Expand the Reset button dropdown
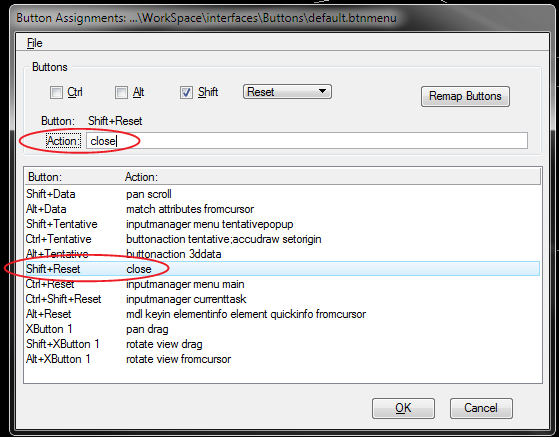This screenshot has height=437, width=559. pos(287,92)
